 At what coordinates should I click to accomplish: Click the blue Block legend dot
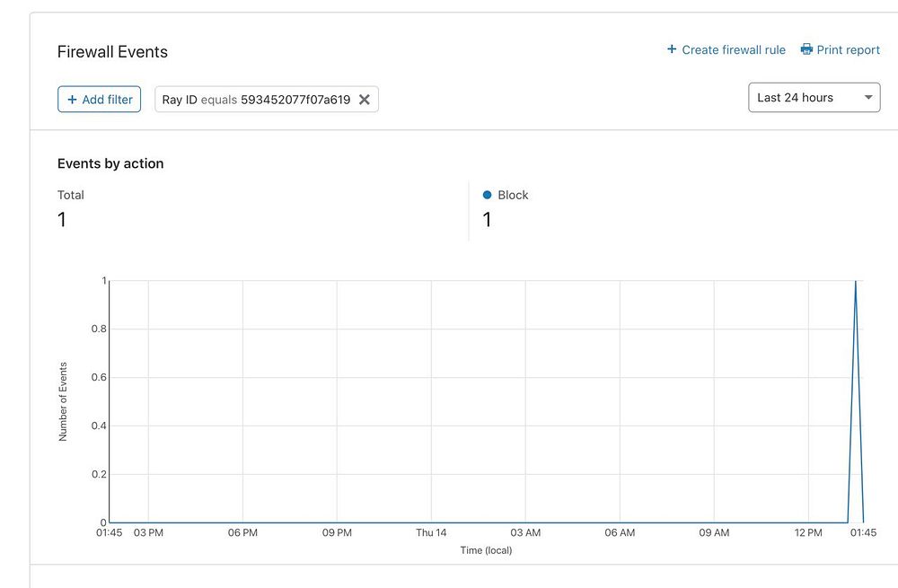coord(488,195)
